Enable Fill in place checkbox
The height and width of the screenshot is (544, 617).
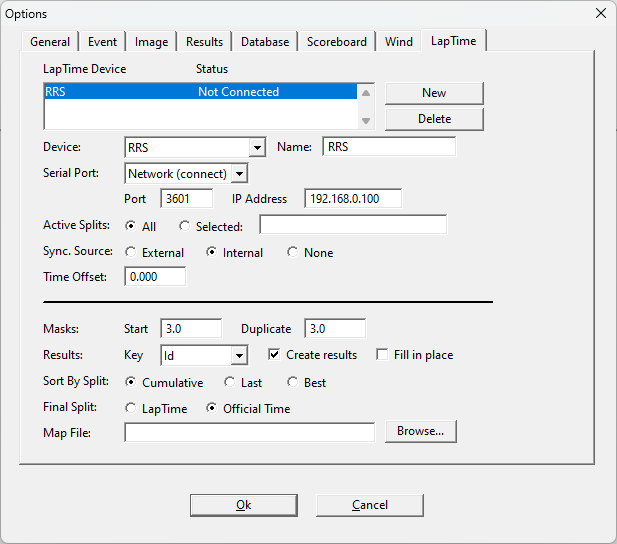tap(415, 355)
